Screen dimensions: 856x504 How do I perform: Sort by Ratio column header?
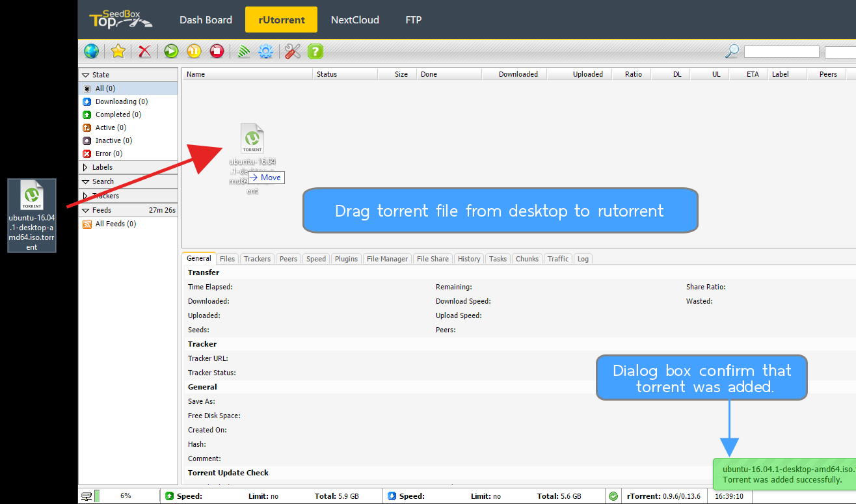click(x=632, y=74)
